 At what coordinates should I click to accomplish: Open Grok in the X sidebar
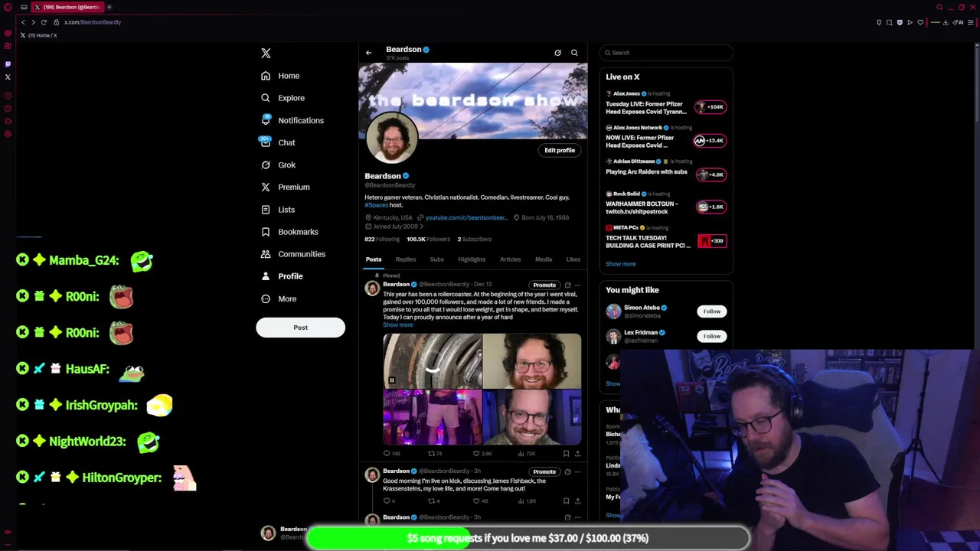(278, 165)
